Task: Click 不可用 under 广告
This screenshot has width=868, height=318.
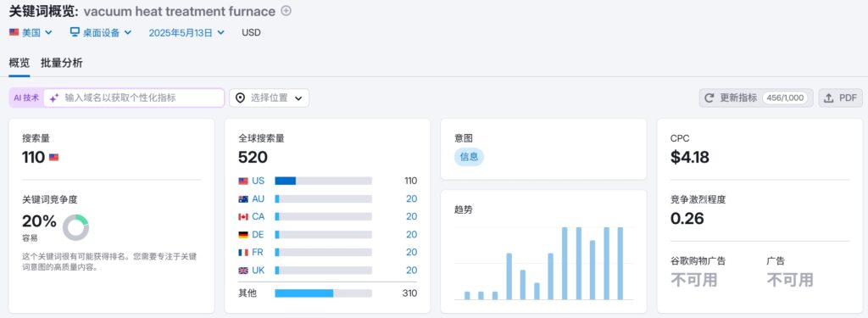Action: coord(790,280)
